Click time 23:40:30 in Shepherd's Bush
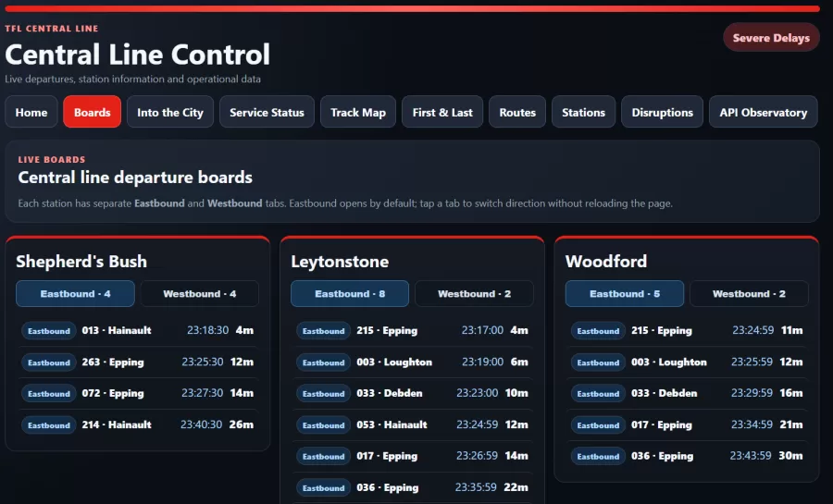 click(x=202, y=424)
